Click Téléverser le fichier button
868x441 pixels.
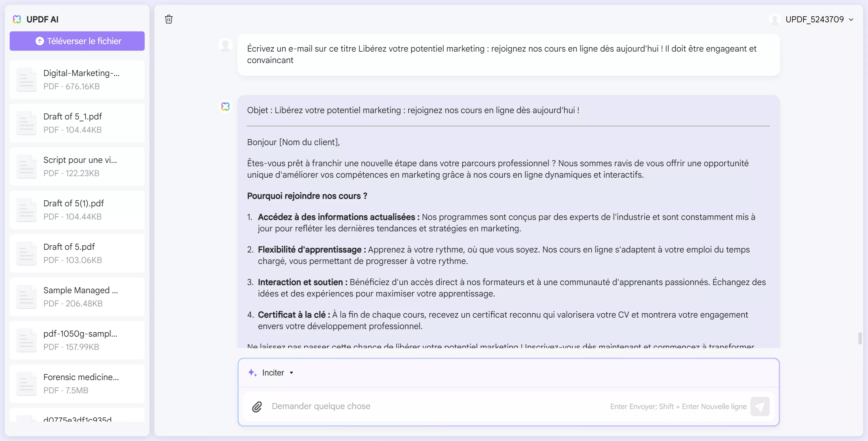coord(77,41)
